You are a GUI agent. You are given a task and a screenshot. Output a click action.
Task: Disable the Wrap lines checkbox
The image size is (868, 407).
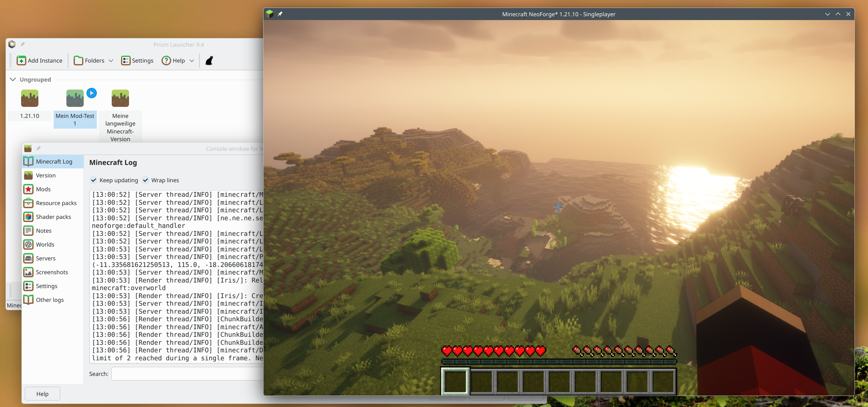pos(146,180)
